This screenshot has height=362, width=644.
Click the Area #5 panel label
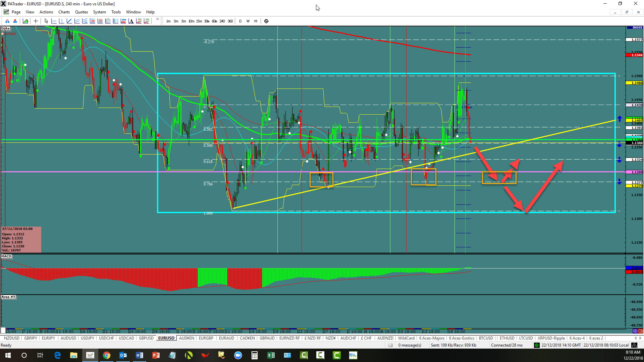tap(8, 297)
